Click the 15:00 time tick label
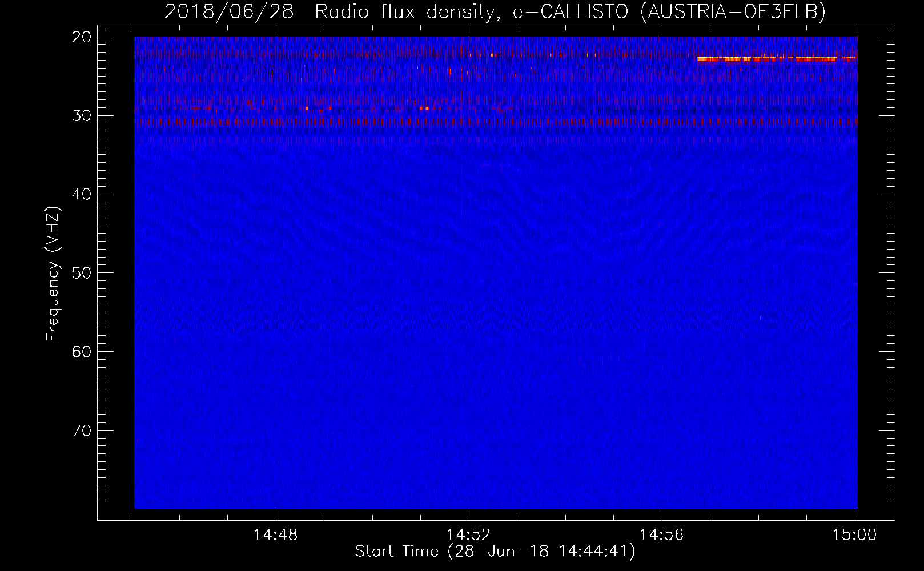Image resolution: width=924 pixels, height=571 pixels. tap(855, 535)
